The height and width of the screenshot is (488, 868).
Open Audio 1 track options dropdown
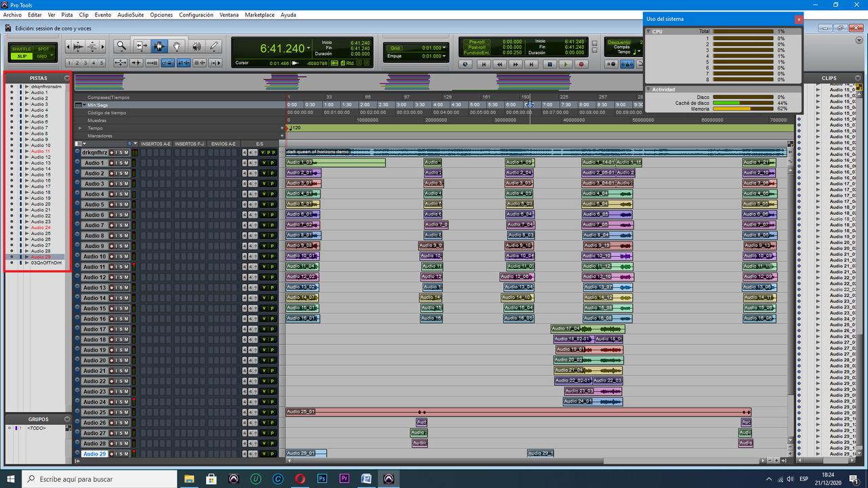point(77,163)
